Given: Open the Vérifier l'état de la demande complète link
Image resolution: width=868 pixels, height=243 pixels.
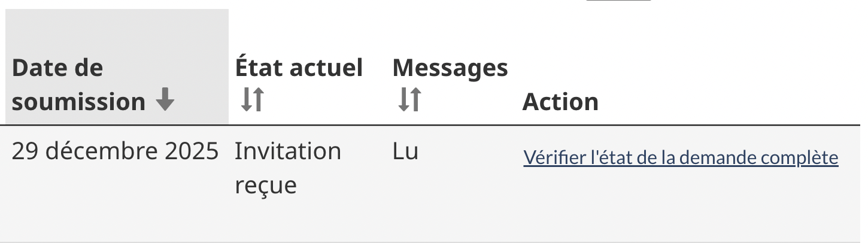Looking at the screenshot, I should (x=681, y=157).
